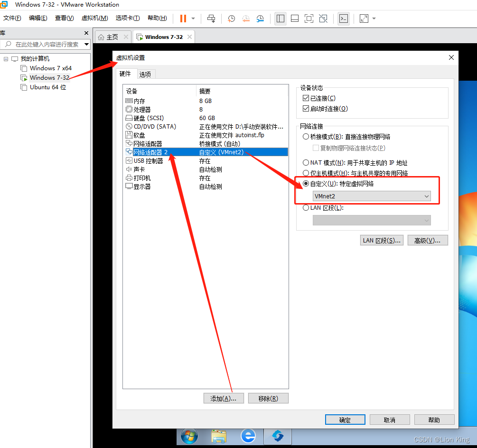Select the NAT 模式(N) radio button

coord(306,162)
